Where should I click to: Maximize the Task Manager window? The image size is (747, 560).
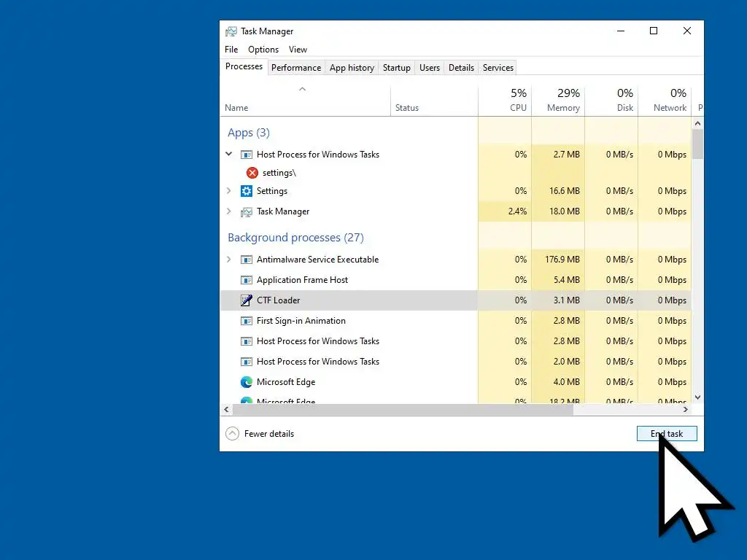654,31
